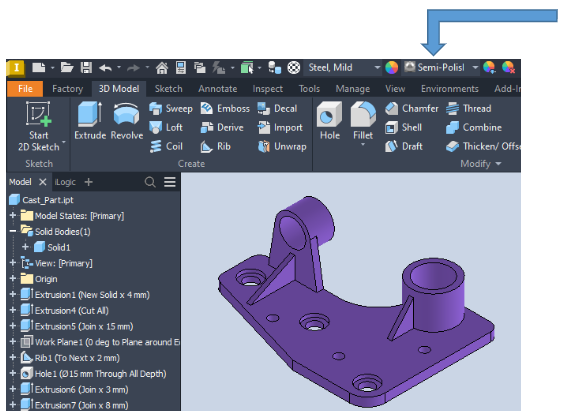
Task: Open a file using the folder icon
Action: click(x=67, y=67)
